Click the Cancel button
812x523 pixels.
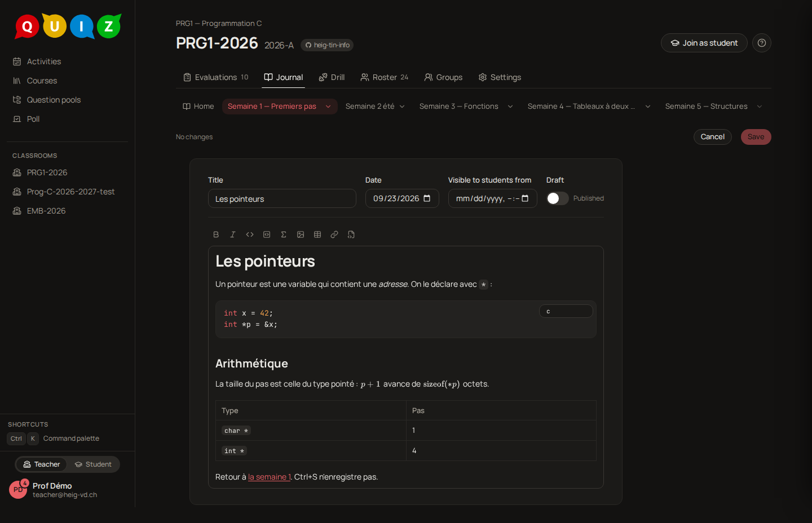pyautogui.click(x=713, y=137)
